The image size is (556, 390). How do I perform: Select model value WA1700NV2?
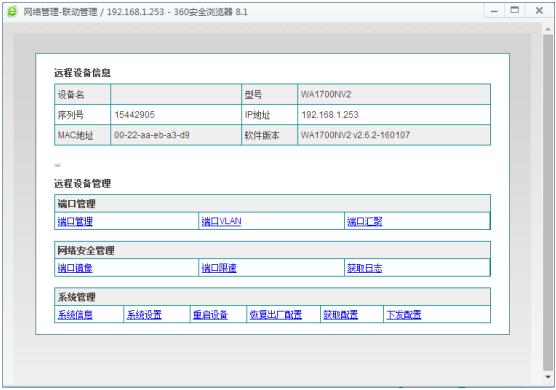click(326, 94)
